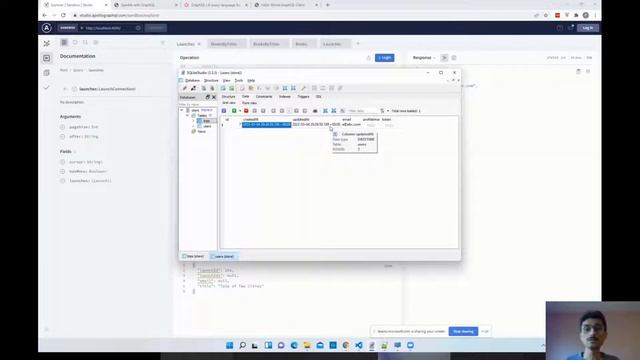Select the email cell in row 1
Screen dimensions: 640x360
(351, 124)
